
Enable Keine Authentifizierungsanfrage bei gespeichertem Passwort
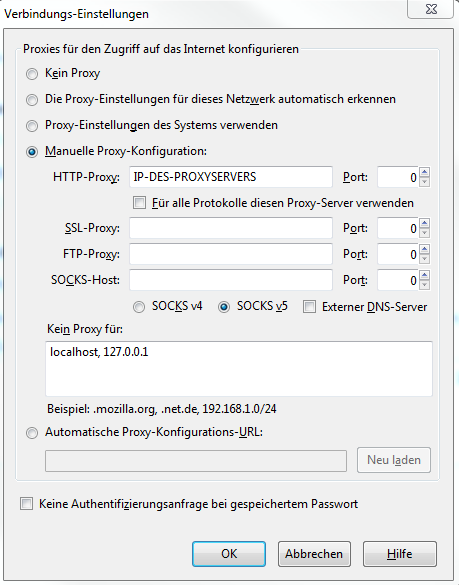[26, 504]
